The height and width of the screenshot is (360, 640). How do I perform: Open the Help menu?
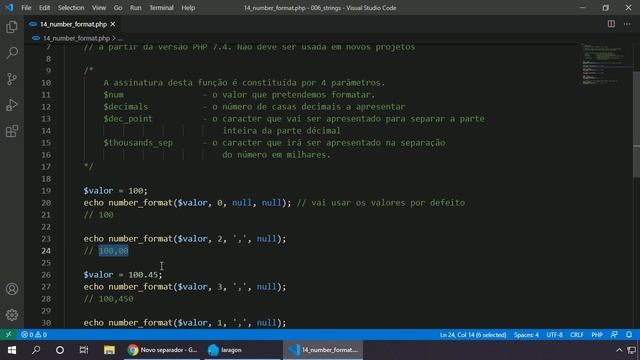coord(188,8)
